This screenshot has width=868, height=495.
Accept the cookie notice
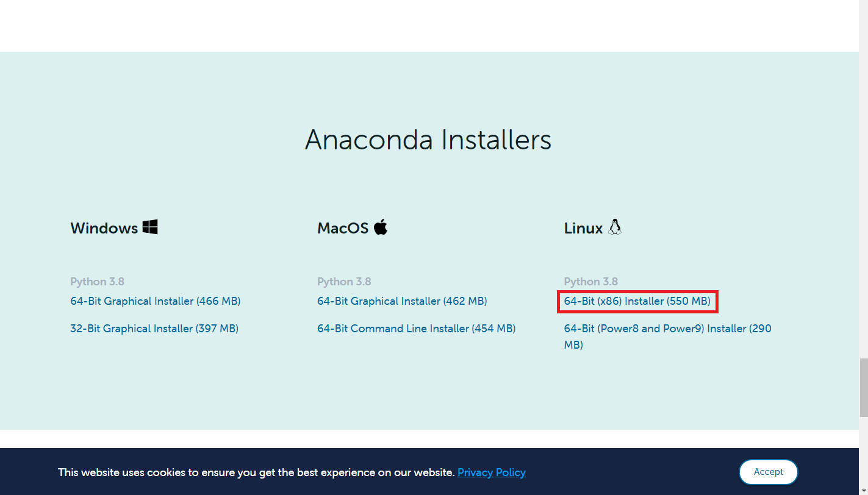(x=769, y=472)
